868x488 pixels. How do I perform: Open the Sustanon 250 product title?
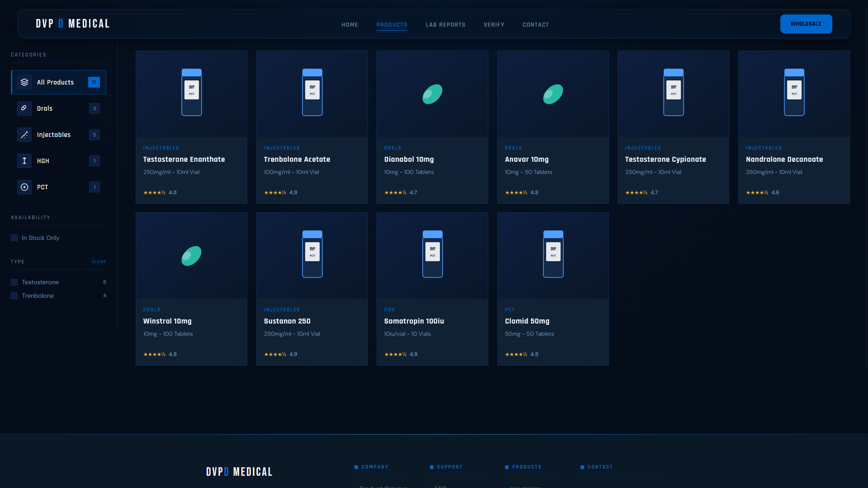[x=287, y=321]
